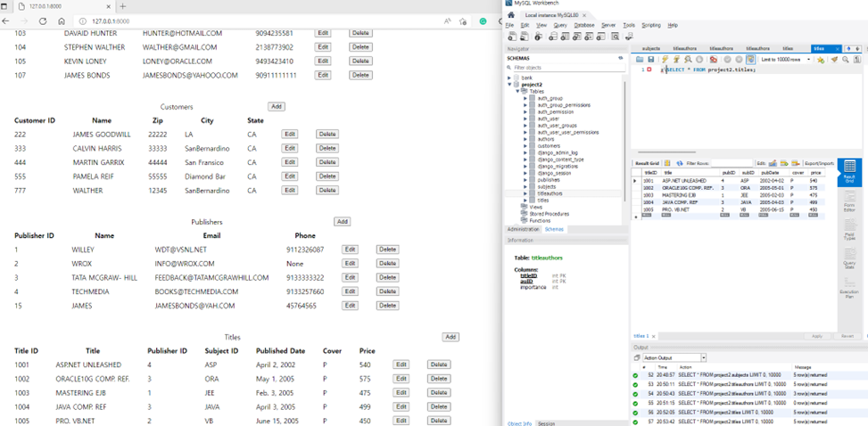868x426 pixels.
Task: Run explain plan with magnifier-lightning icon
Action: click(688, 59)
